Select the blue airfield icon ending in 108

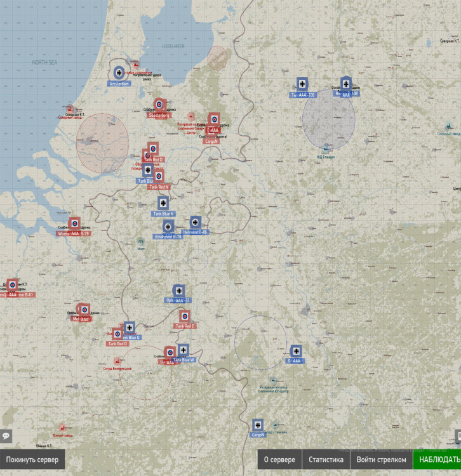[x=346, y=84]
